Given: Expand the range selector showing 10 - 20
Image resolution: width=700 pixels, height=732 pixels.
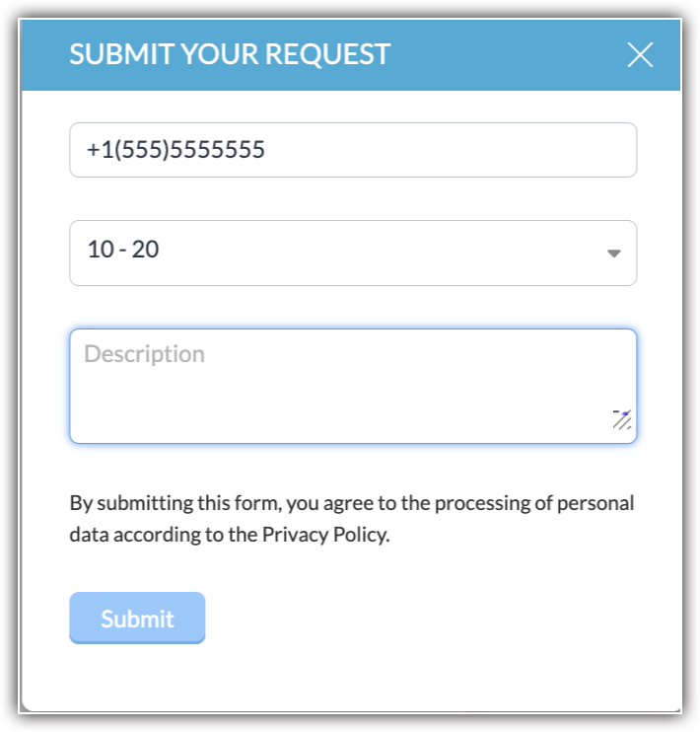Looking at the screenshot, I should click(353, 253).
